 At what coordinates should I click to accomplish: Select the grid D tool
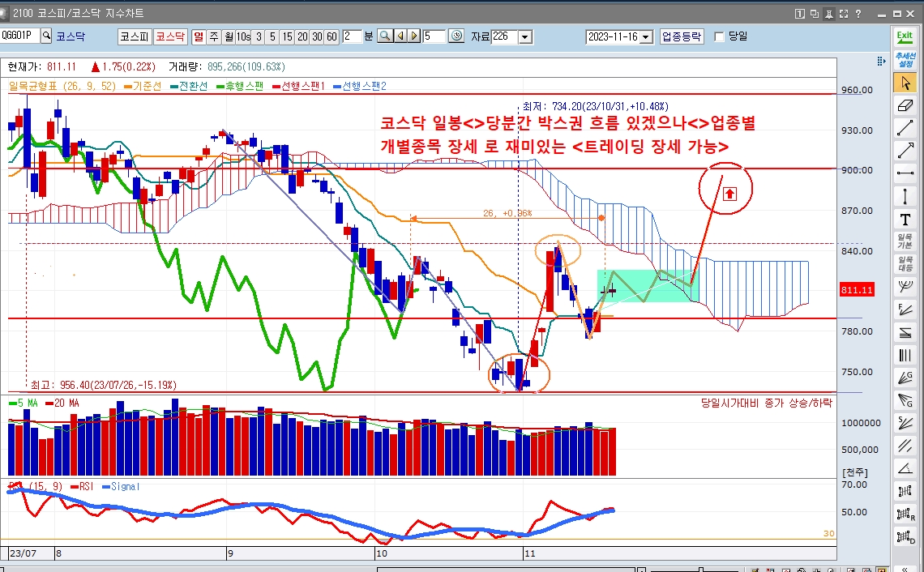coord(905,536)
